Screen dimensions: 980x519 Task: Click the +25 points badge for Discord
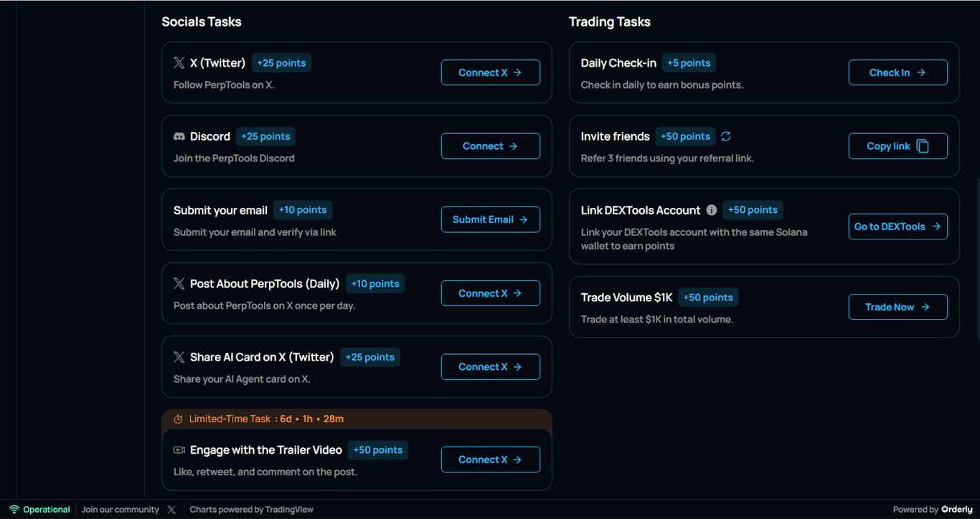point(265,136)
